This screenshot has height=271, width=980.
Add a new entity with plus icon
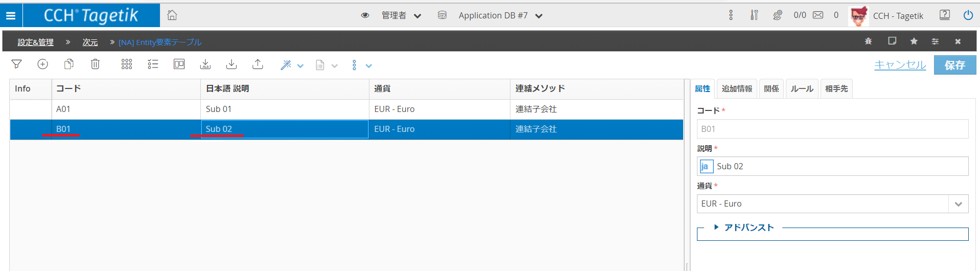(x=43, y=64)
